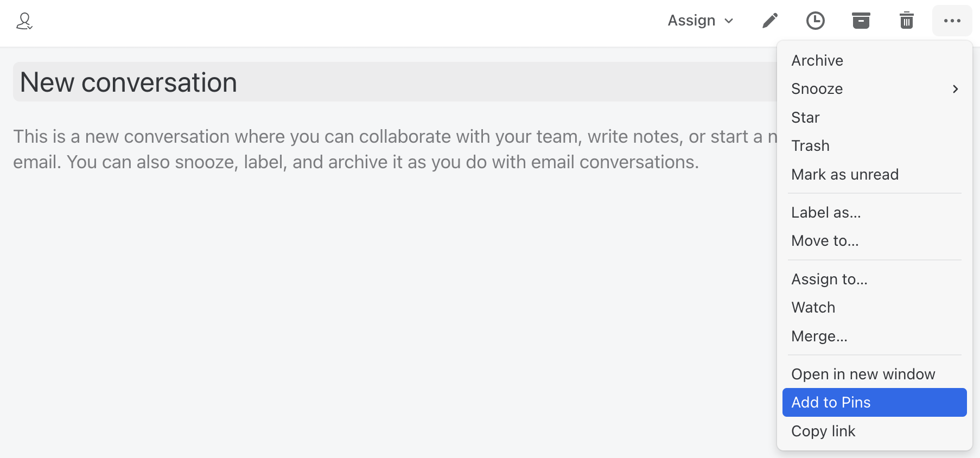Select Mark as unread
Viewport: 980px width, 458px height.
[874, 174]
